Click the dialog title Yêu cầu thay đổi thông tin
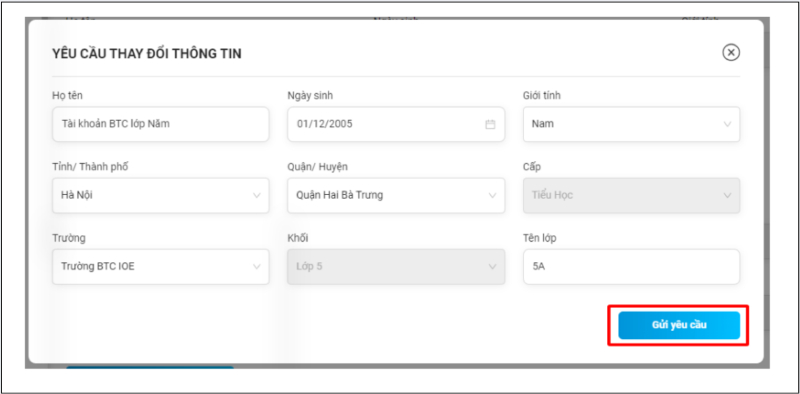The height and width of the screenshot is (394, 800). 147,54
